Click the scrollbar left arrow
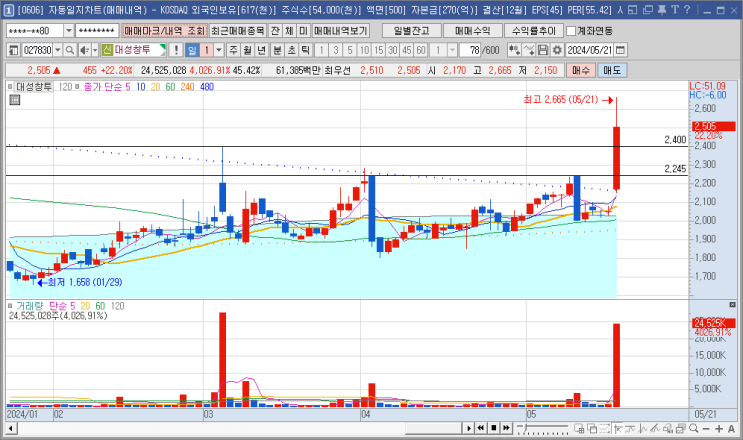The image size is (743, 440). [11, 429]
